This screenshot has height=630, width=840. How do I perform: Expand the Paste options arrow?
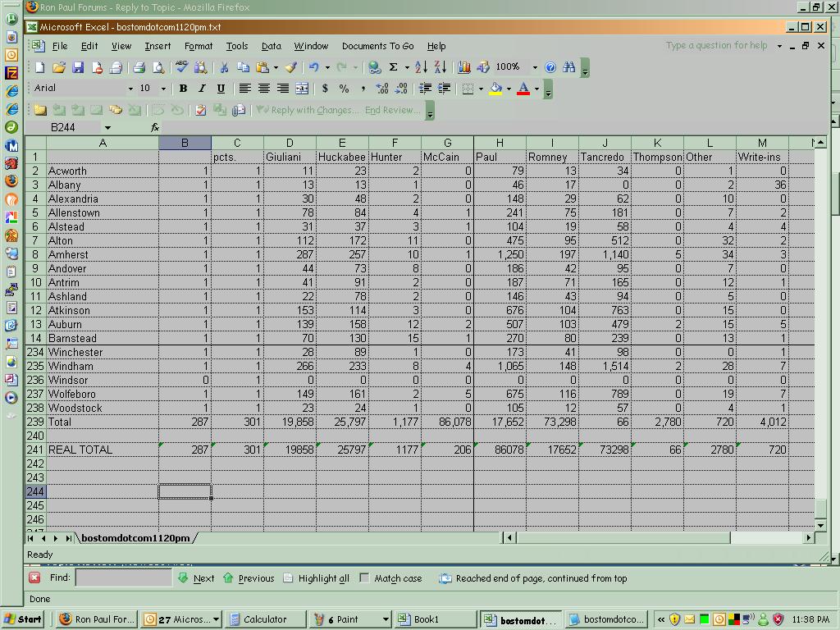tap(276, 67)
